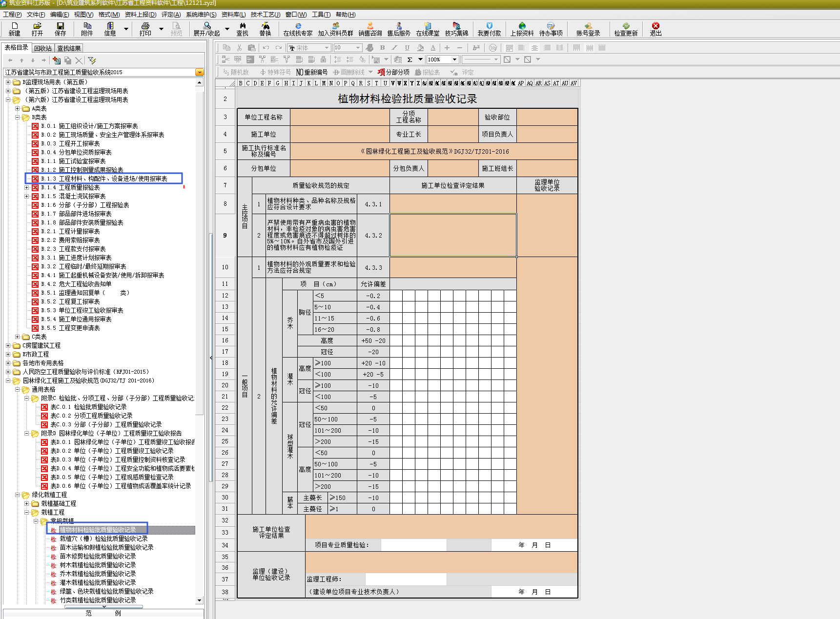
Task: Switch to the 查找结果 tab
Action: click(69, 48)
